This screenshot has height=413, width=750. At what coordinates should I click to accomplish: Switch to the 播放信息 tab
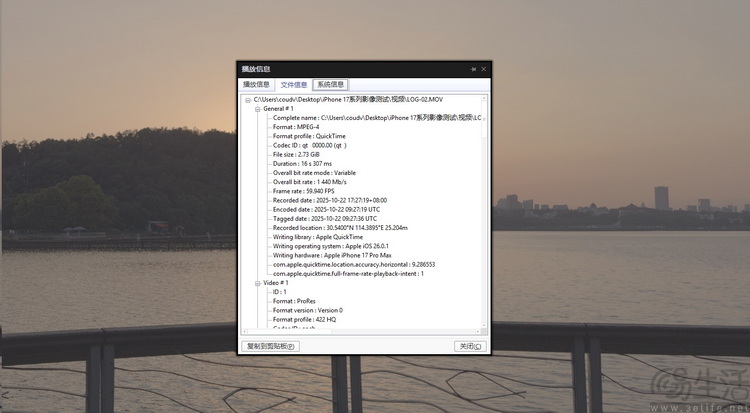click(x=257, y=85)
